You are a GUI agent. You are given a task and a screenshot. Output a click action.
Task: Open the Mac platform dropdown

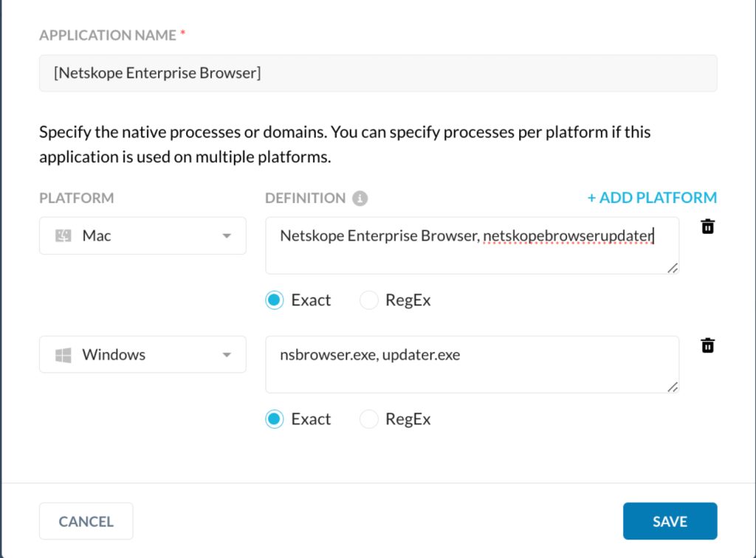[x=142, y=235]
